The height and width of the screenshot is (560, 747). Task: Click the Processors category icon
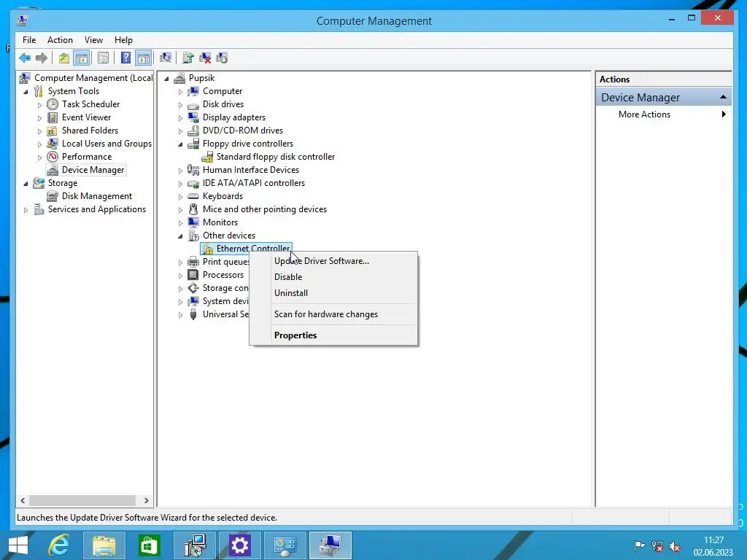[193, 275]
